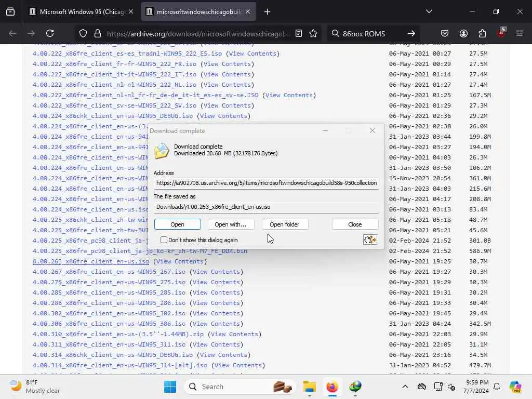The image size is (532, 399).
Task: Close the download complete dialog via Close button
Action: pos(355,224)
